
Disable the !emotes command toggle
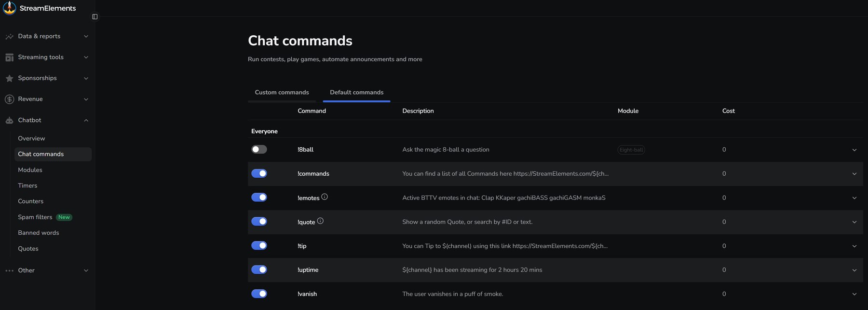[x=259, y=197]
